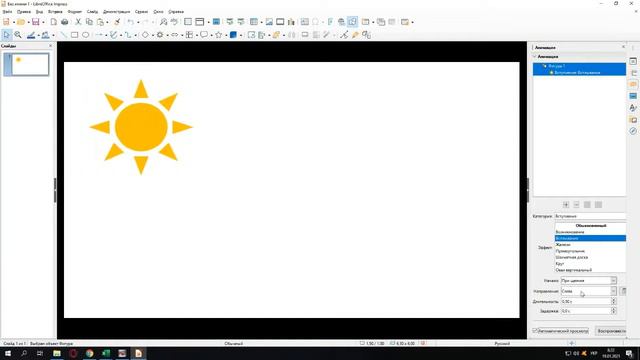This screenshot has height=360, width=640.
Task: Open dropdown arrow next to Stars tool
Action: 226,36
